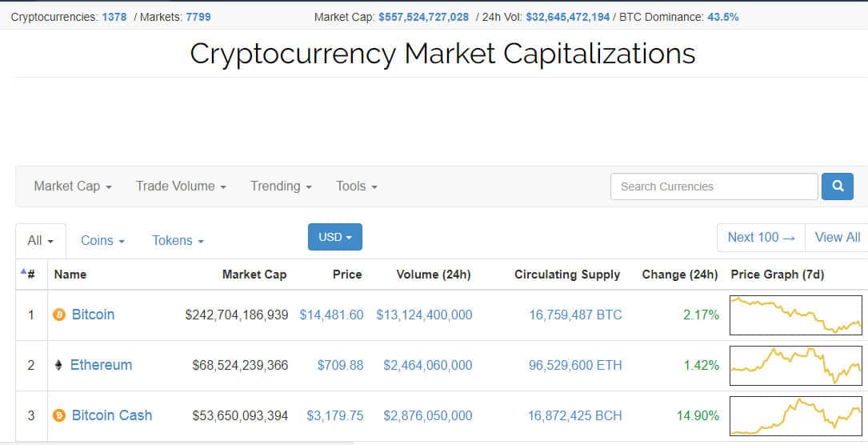Viewport: 868px width, 445px height.
Task: Expand the Trending menu
Action: (281, 186)
